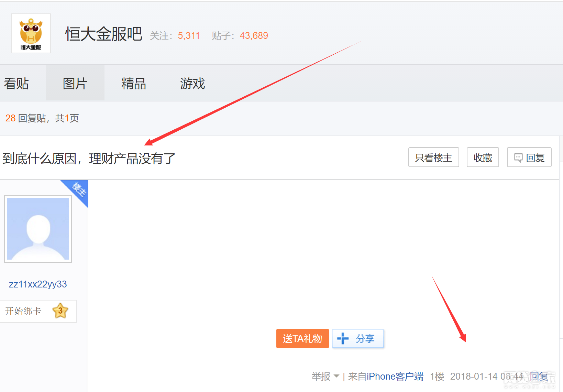Image resolution: width=563 pixels, height=392 pixels.
Task: Open the zz11xx22yy33 username link
Action: coord(38,284)
